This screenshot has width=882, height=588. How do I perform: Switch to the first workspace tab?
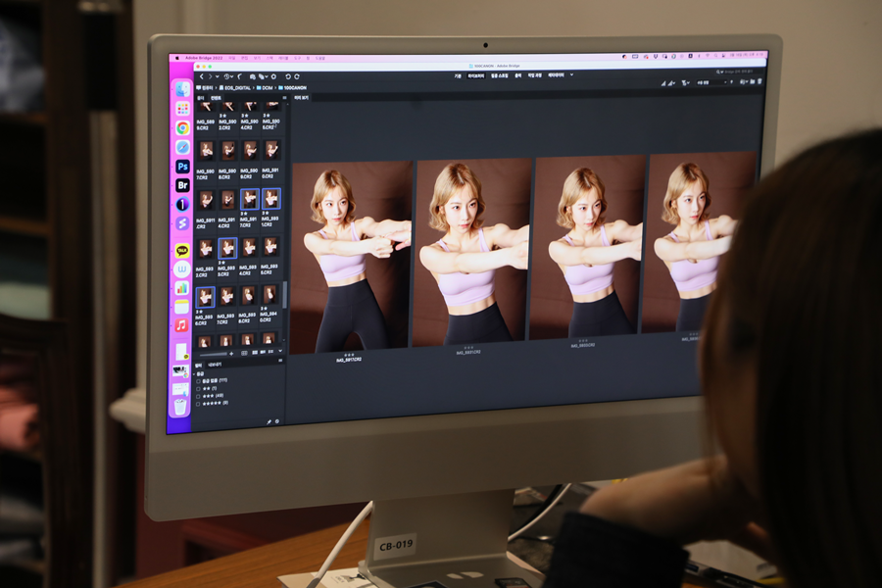pos(458,76)
